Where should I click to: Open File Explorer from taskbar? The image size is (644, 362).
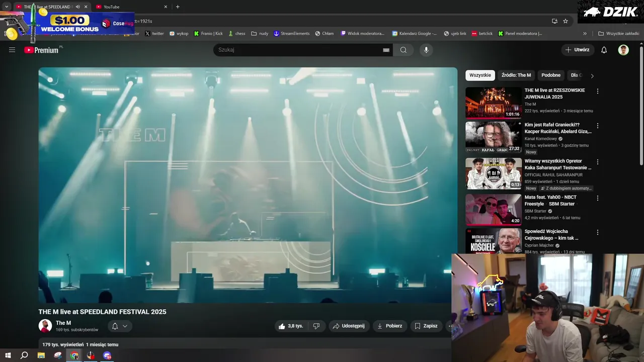coord(41,355)
